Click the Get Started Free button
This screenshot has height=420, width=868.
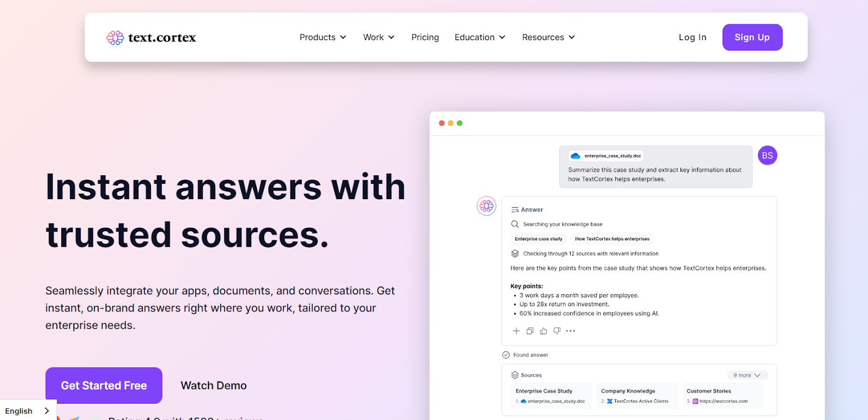point(104,385)
